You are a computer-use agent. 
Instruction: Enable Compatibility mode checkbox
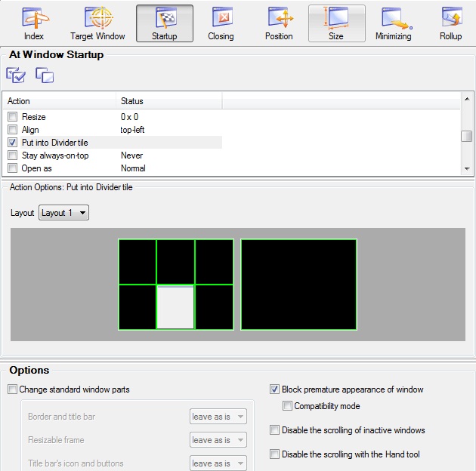tap(287, 406)
